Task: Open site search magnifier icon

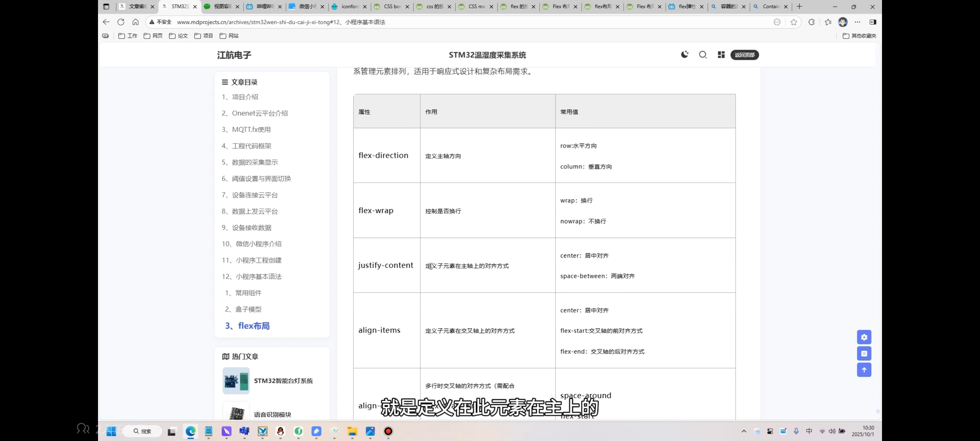Action: coord(703,55)
